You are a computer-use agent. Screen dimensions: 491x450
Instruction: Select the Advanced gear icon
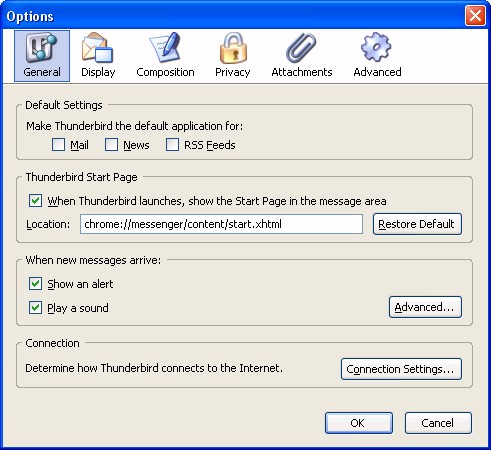pos(376,47)
